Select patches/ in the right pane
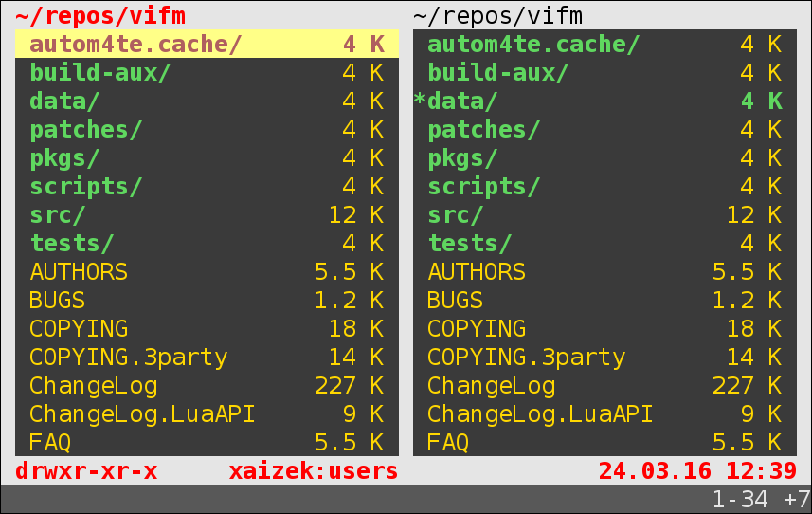Image resolution: width=812 pixels, height=514 pixels. pyautogui.click(x=604, y=130)
